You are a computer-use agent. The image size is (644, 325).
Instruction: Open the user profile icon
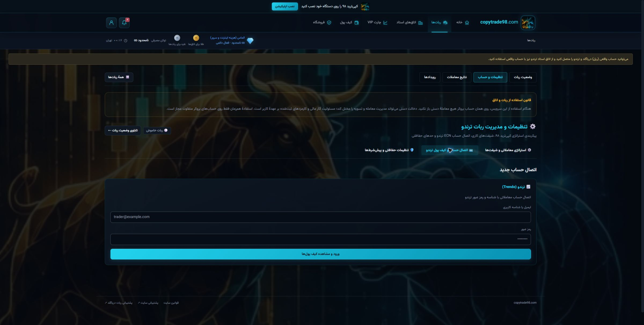pos(111,23)
